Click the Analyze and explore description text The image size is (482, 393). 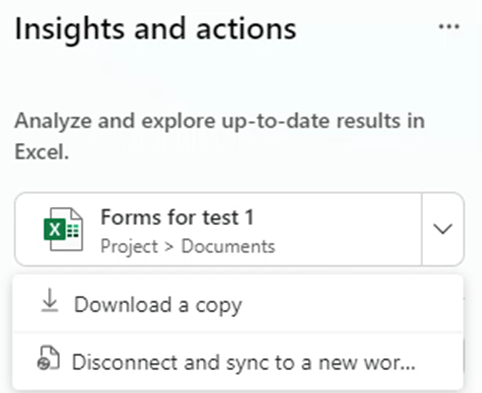pyautogui.click(x=220, y=136)
